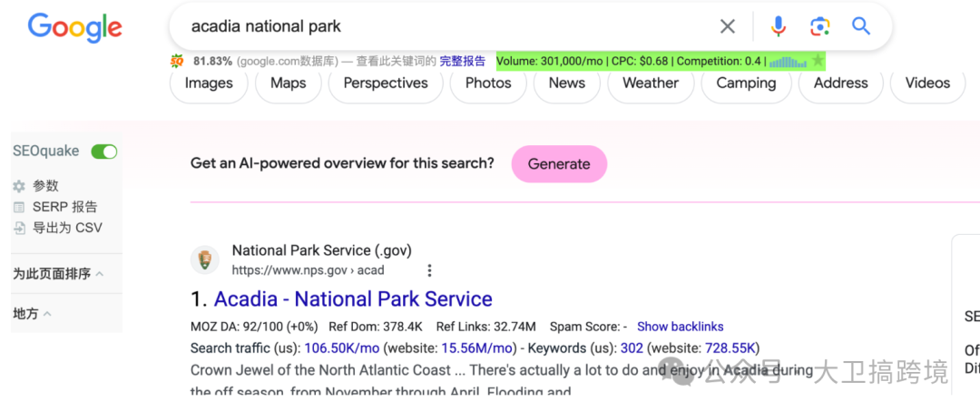Click inside the search text field
The height and width of the screenshot is (411, 980).
click(436, 26)
